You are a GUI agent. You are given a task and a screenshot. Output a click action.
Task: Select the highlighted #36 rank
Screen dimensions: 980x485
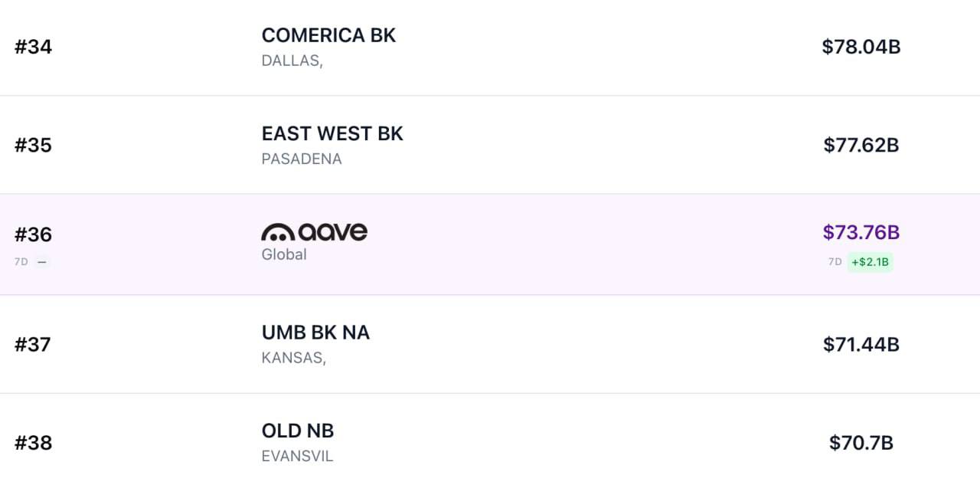point(33,234)
